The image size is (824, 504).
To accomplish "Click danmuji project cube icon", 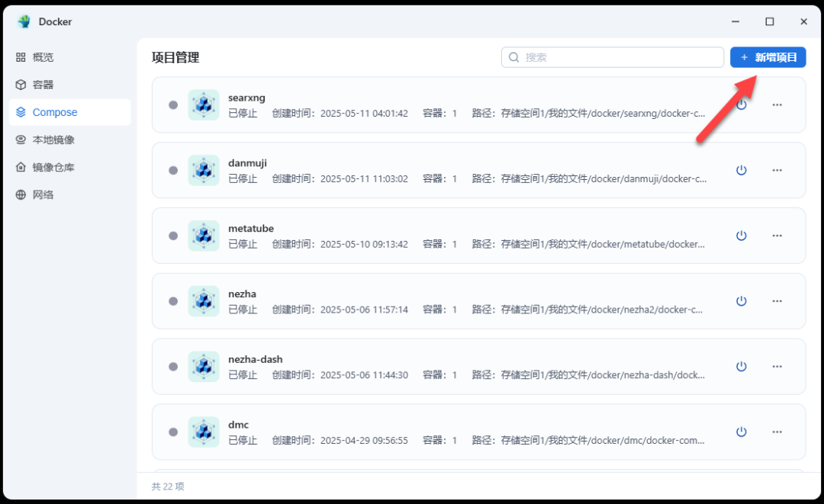I will point(204,170).
